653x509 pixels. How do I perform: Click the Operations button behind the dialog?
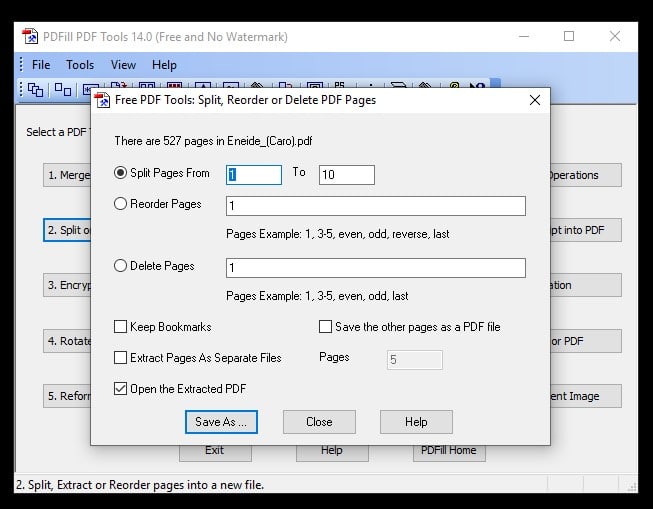[586, 175]
